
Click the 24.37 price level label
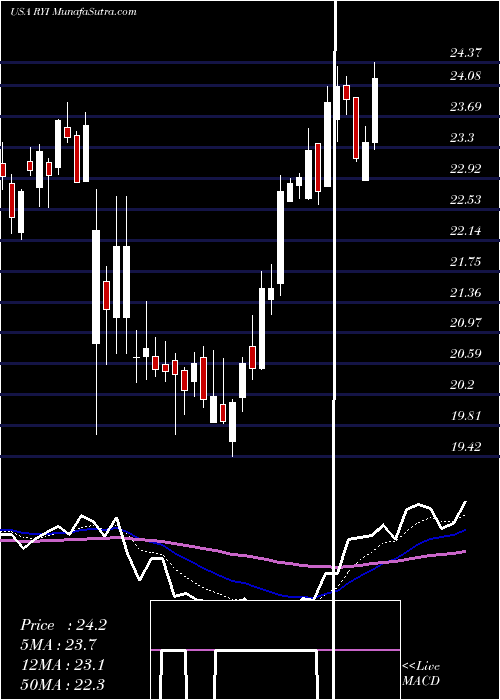pos(466,53)
